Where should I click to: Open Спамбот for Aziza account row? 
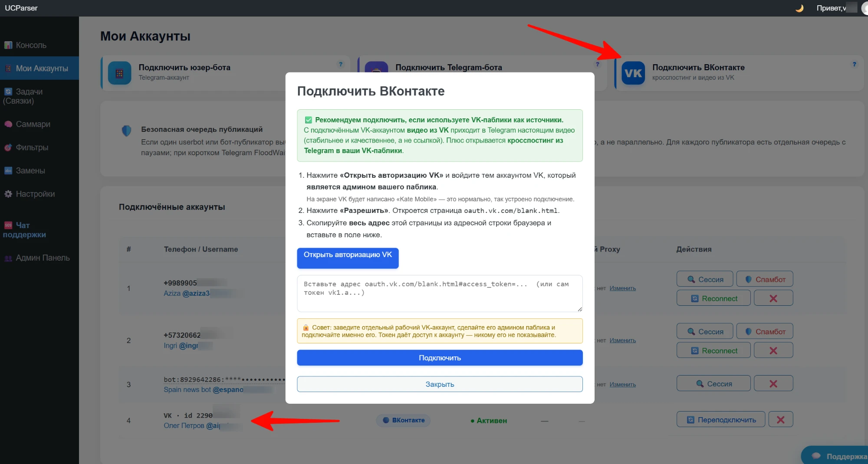click(765, 279)
